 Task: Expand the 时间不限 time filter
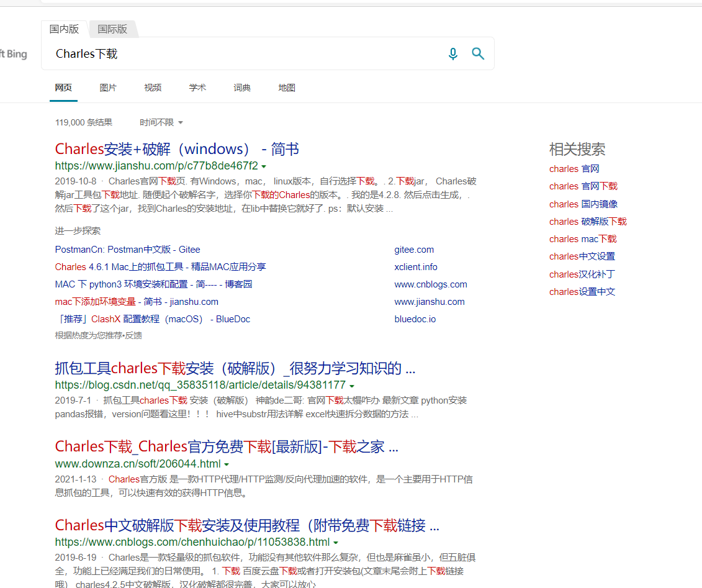161,122
